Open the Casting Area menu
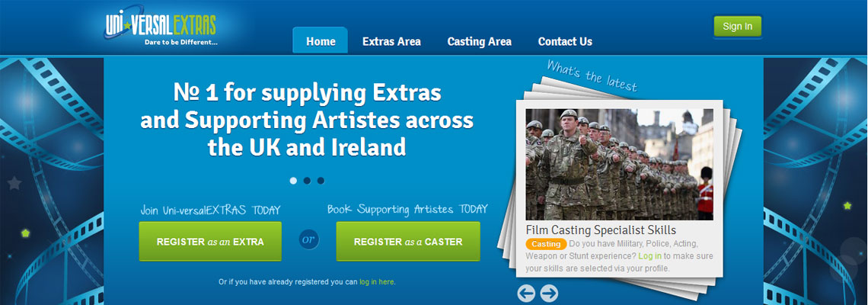 click(480, 42)
